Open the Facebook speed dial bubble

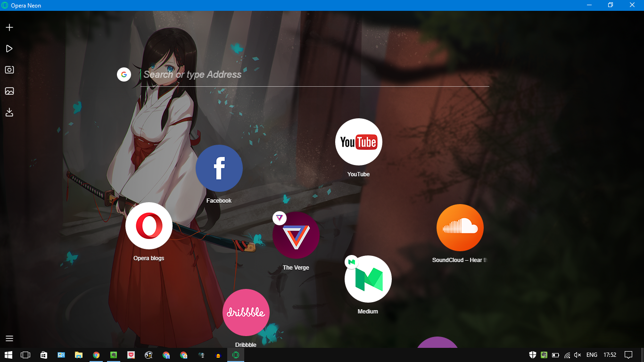pos(219,168)
